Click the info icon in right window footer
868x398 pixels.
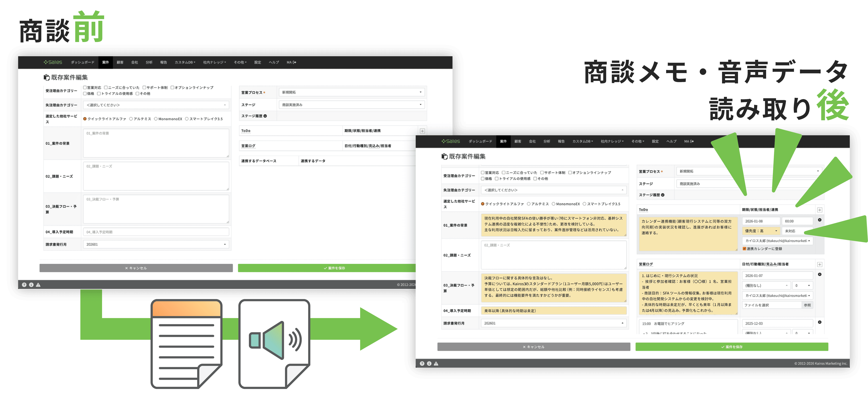pos(429,364)
